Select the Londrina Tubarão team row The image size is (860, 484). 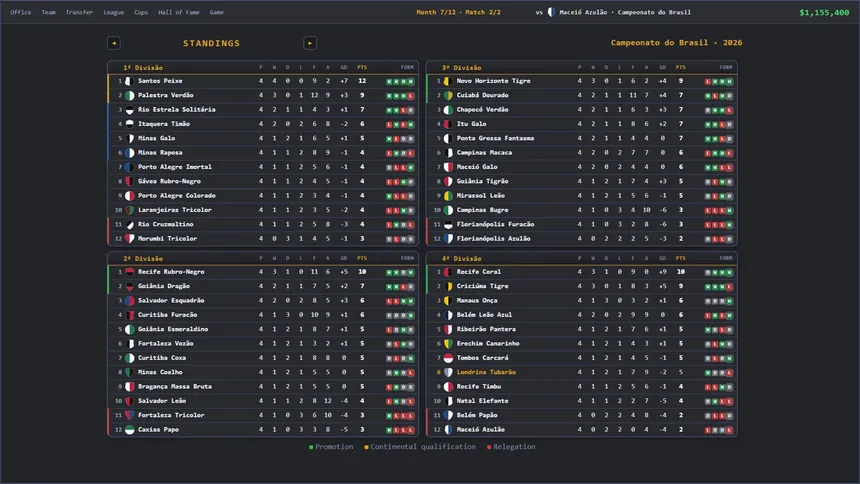(581, 372)
